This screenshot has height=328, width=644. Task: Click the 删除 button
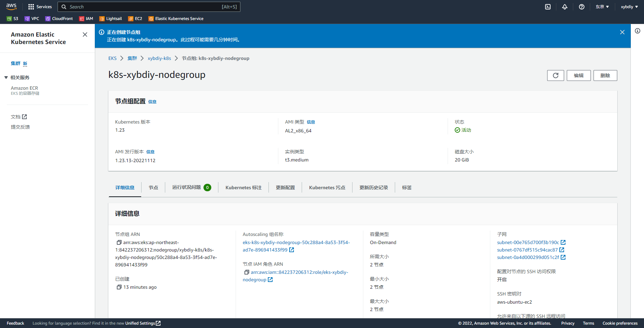tap(605, 75)
